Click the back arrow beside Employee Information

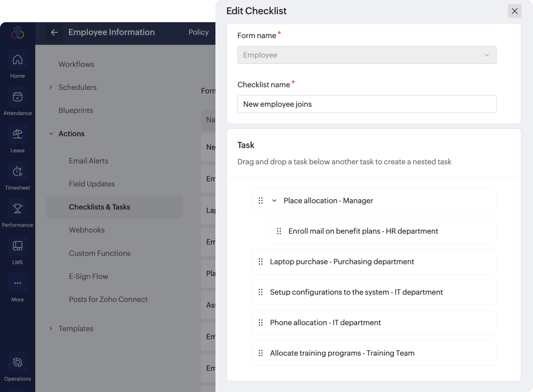pos(54,33)
